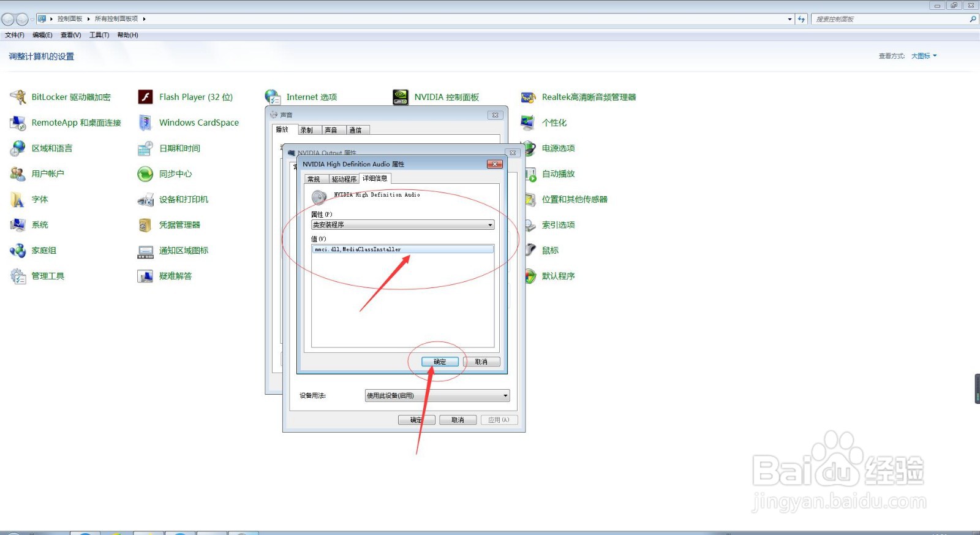Switch to 录制 tab in 声音 window
Viewport: 980px width, 535px height.
click(x=307, y=130)
